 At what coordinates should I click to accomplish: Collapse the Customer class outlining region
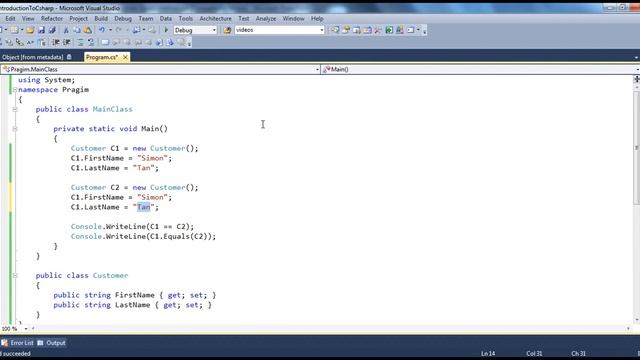(15, 276)
